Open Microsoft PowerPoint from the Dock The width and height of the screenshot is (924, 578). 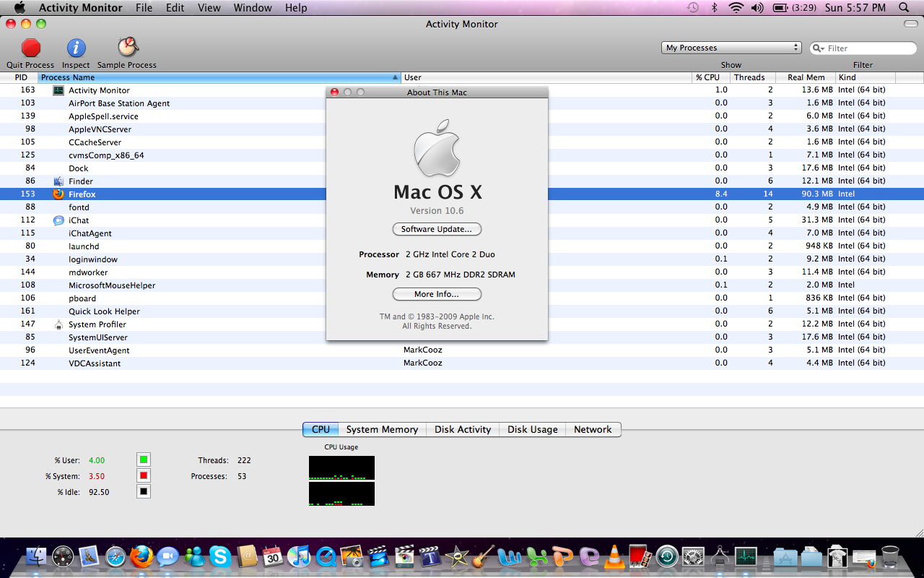pyautogui.click(x=562, y=556)
